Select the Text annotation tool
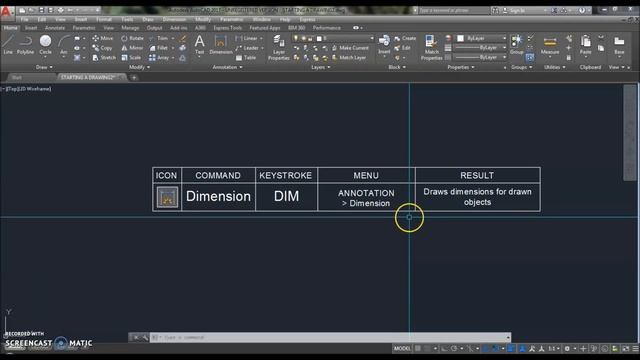The image size is (640, 360). [x=199, y=45]
